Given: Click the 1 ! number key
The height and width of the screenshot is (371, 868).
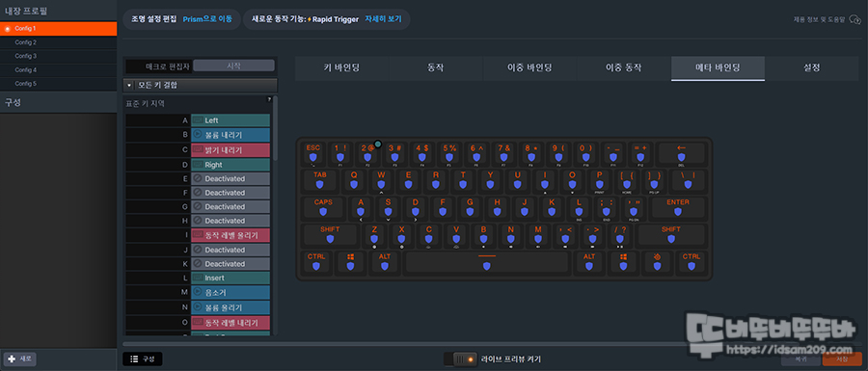Looking at the screenshot, I should pyautogui.click(x=340, y=153).
